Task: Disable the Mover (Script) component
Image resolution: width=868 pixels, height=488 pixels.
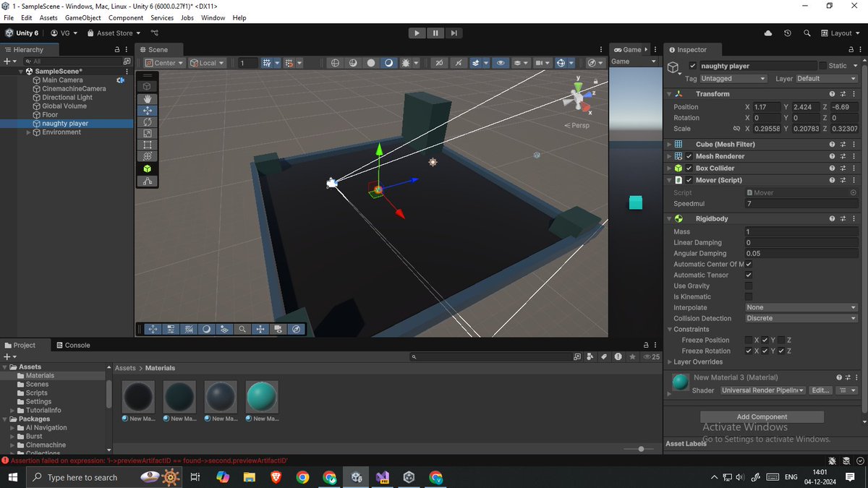Action: coord(689,180)
